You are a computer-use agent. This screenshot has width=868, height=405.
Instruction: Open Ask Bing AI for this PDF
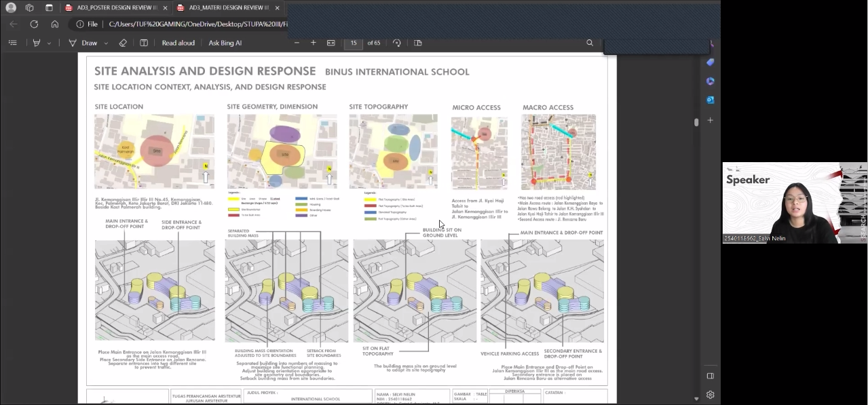point(225,43)
